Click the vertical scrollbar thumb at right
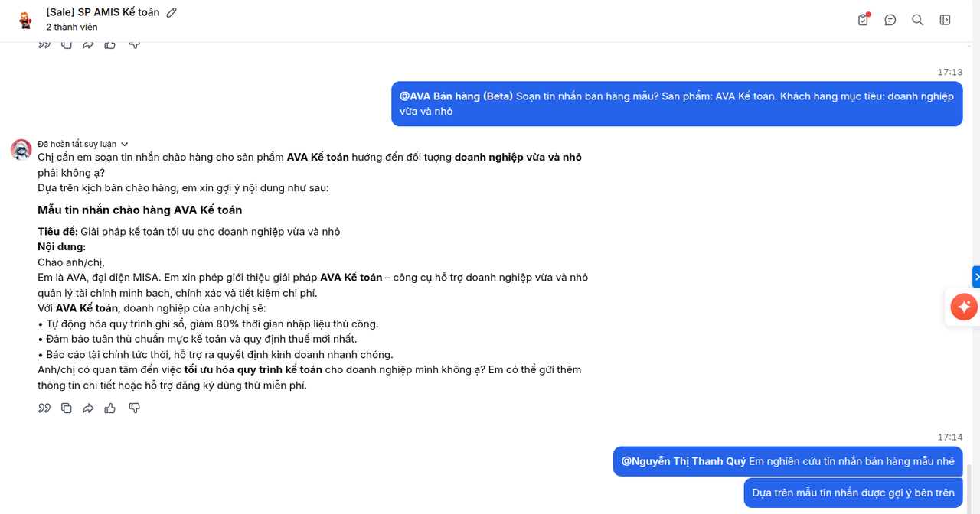Image resolution: width=980 pixels, height=514 pixels. point(969,488)
